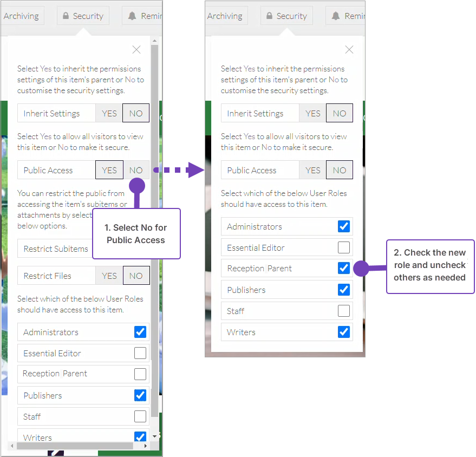Uncheck Reception Parent checkbox in right panel

pos(344,268)
